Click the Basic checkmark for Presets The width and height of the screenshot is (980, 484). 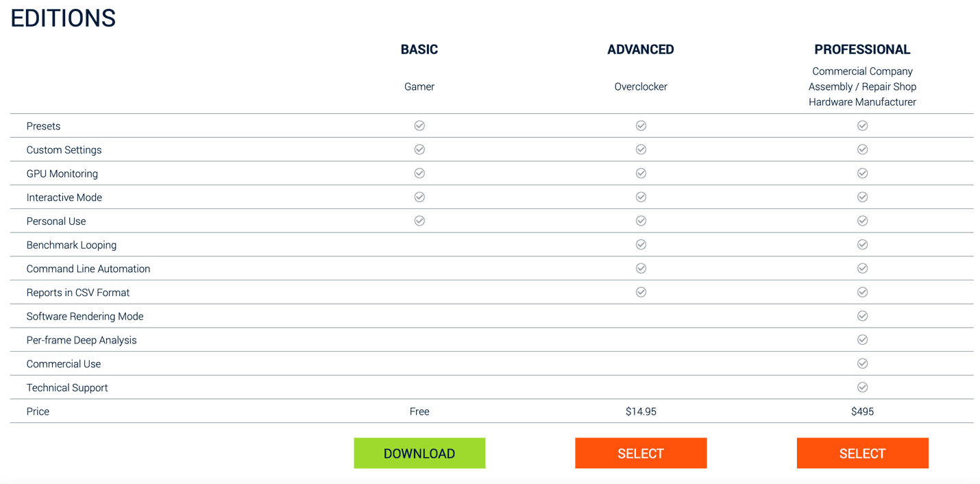tap(419, 125)
